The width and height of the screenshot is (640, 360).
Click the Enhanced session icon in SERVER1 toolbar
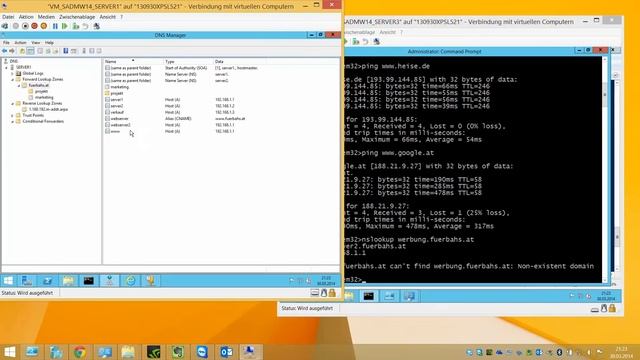pyautogui.click(x=97, y=26)
